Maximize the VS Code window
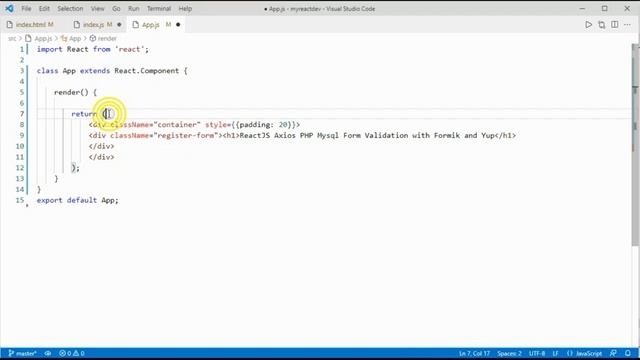 coord(604,9)
